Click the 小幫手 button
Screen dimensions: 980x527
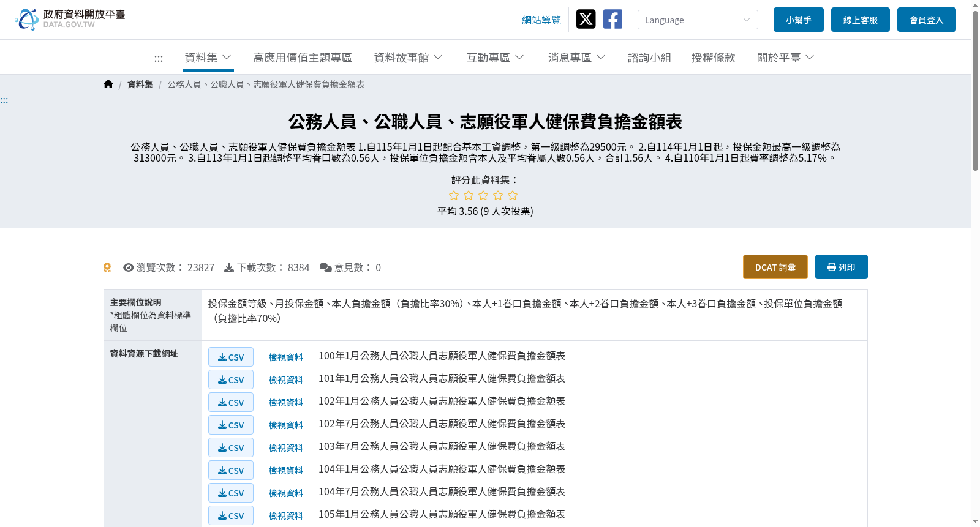(799, 20)
